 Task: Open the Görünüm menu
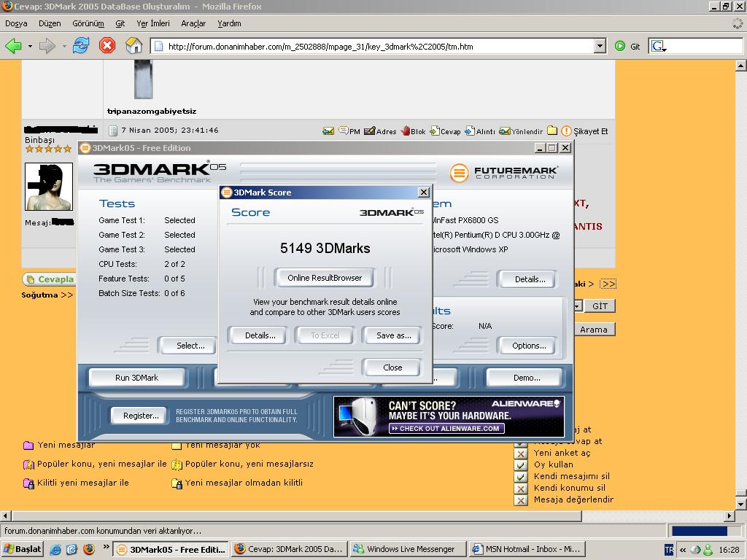(88, 23)
